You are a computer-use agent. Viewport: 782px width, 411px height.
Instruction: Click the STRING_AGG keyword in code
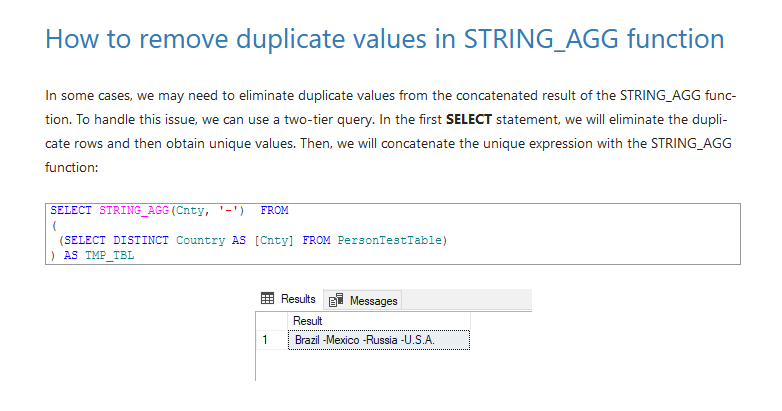tap(134, 210)
